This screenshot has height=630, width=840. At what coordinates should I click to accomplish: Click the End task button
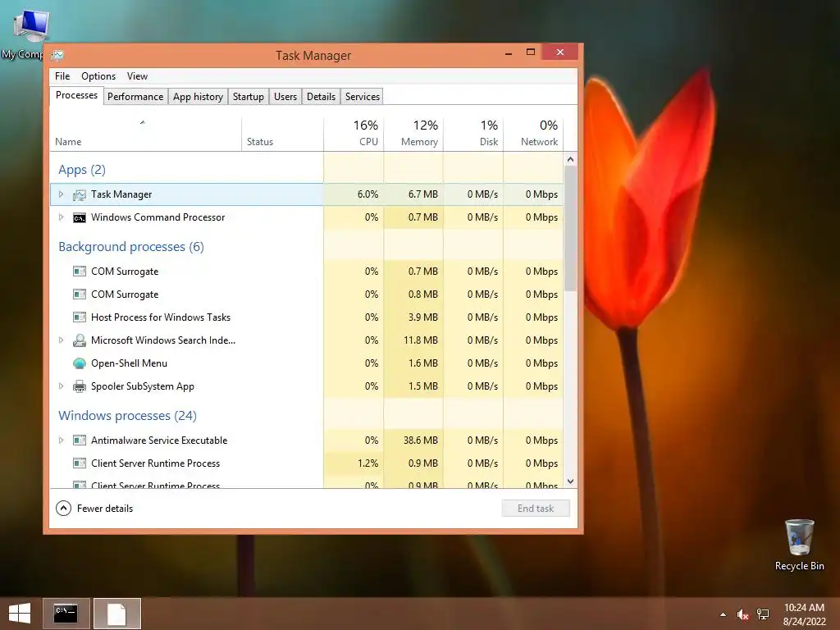[x=536, y=509]
